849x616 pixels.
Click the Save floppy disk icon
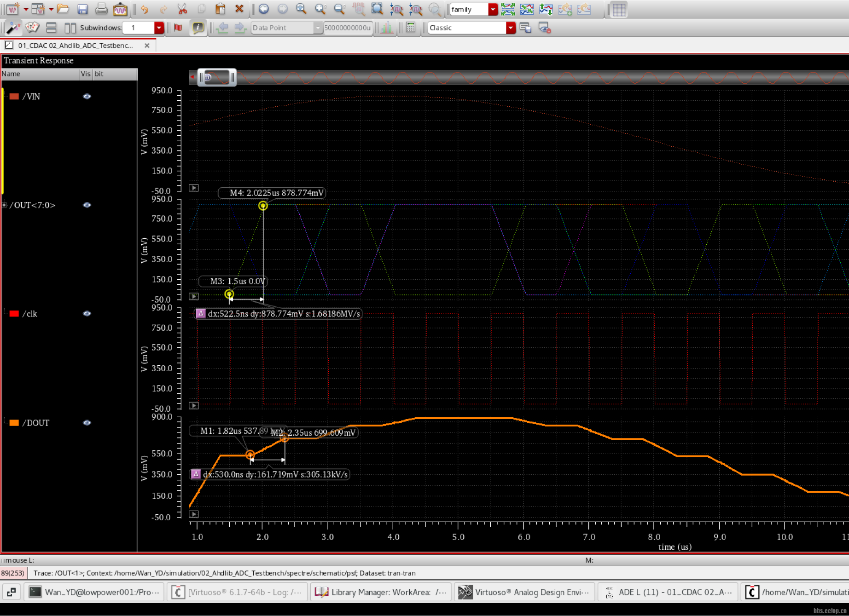point(82,9)
